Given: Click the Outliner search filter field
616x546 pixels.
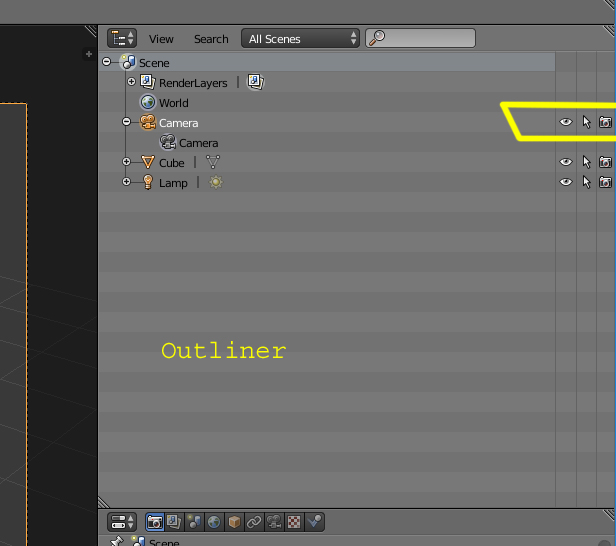Looking at the screenshot, I should click(420, 38).
